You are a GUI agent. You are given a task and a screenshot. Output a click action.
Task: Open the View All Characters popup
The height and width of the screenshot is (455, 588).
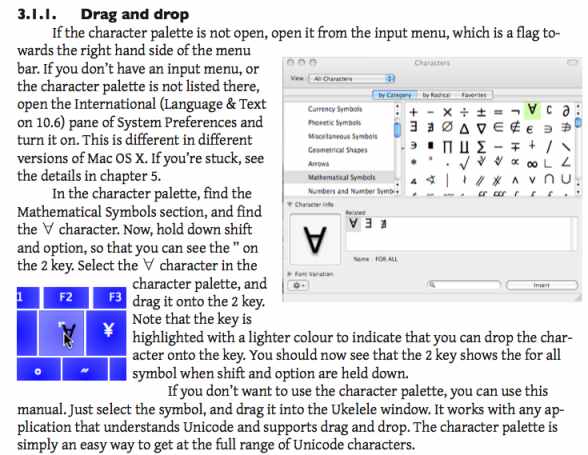[352, 78]
